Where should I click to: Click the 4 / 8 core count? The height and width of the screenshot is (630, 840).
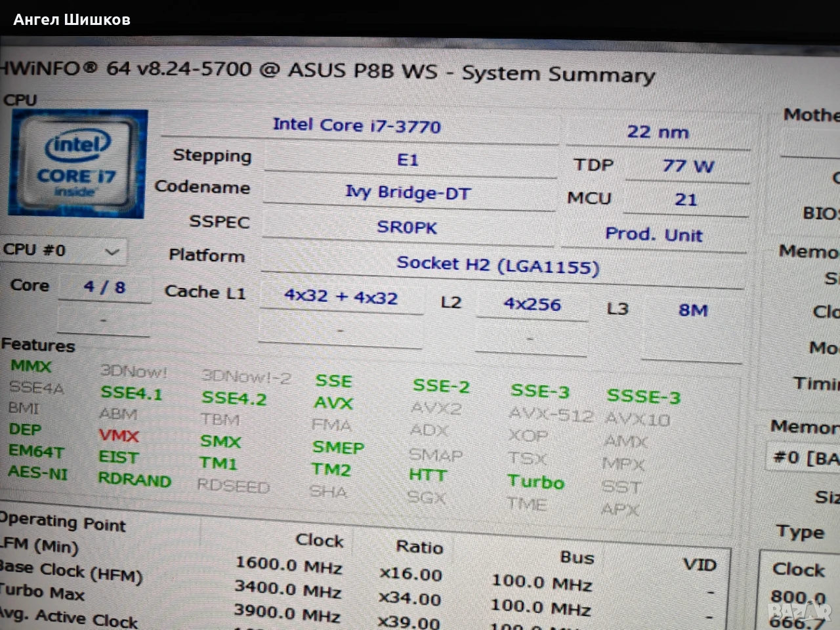click(x=104, y=287)
